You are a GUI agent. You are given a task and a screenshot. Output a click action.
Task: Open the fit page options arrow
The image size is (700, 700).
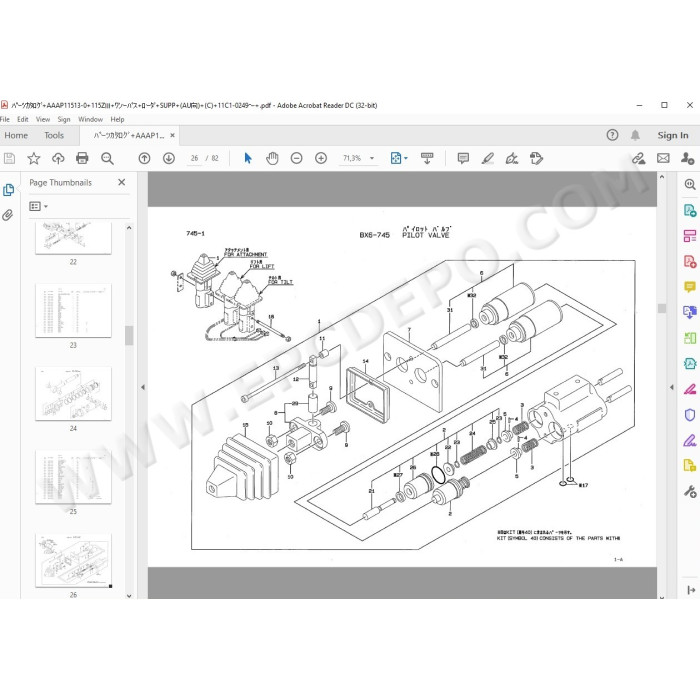pos(406,158)
